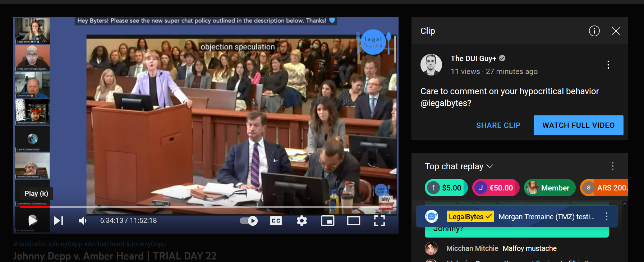
Task: Click the #AmberHeard hashtag
Action: pos(104,244)
